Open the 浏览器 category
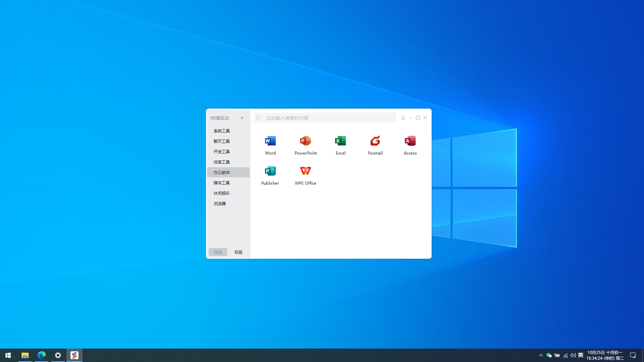This screenshot has height=362, width=644. [x=220, y=204]
